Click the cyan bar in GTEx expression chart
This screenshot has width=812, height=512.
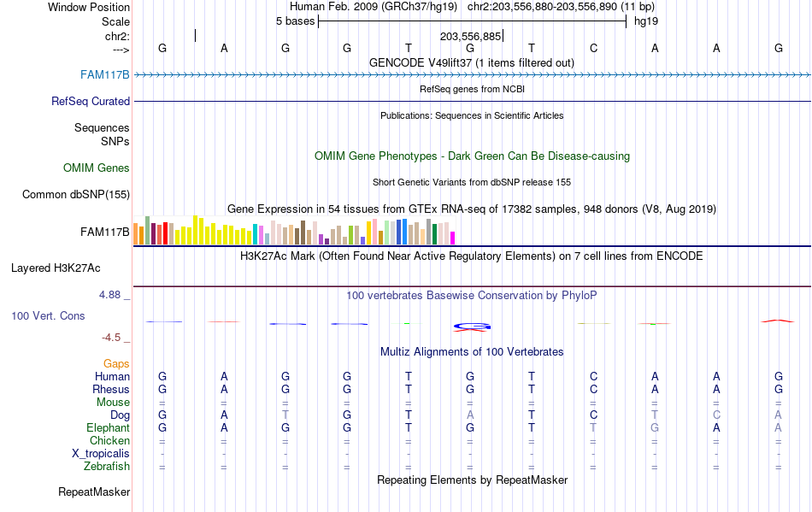pyautogui.click(x=256, y=234)
